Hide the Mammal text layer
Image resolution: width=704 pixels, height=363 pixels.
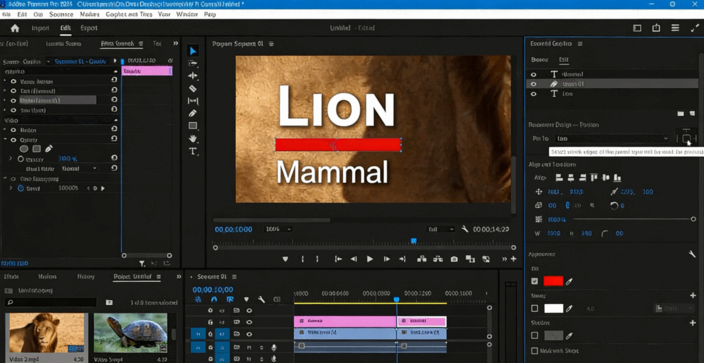(533, 74)
